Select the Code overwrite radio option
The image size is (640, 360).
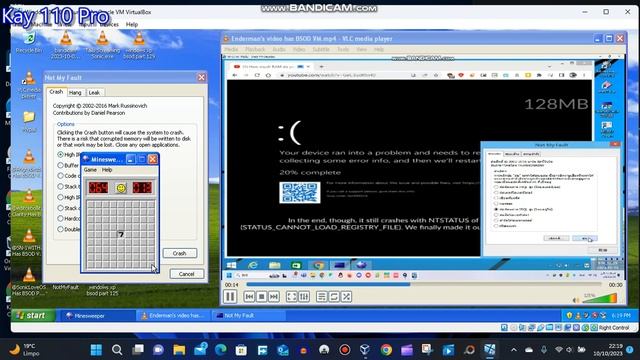[60, 176]
